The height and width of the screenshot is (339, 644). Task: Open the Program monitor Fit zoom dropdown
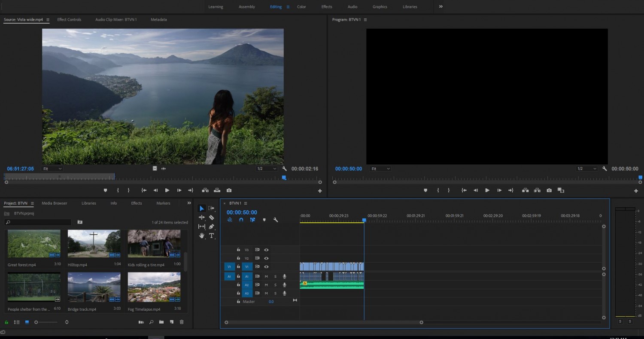click(x=380, y=169)
